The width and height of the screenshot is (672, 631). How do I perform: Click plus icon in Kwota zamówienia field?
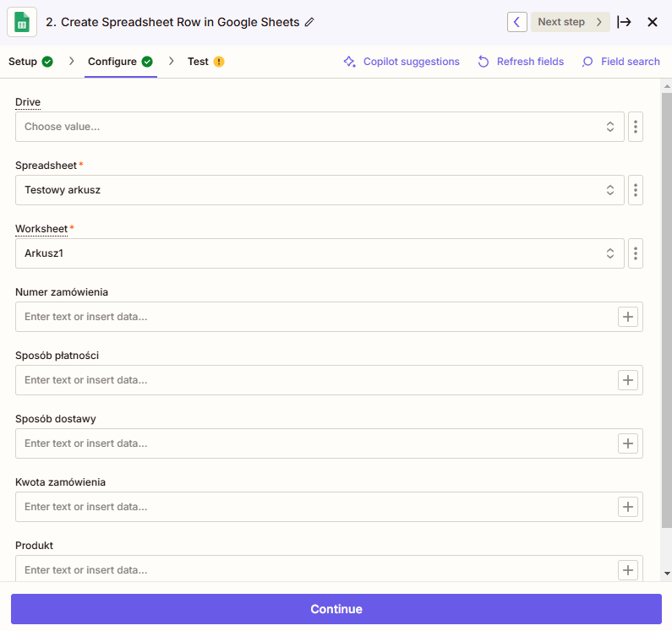point(628,507)
